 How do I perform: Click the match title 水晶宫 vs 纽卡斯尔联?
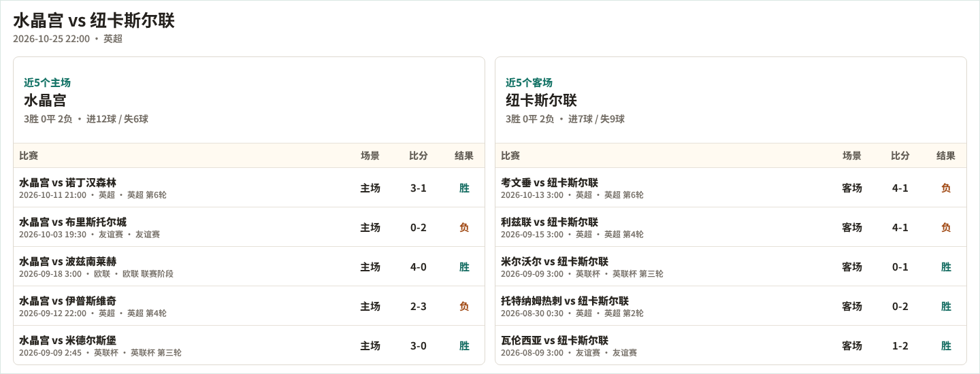[94, 20]
